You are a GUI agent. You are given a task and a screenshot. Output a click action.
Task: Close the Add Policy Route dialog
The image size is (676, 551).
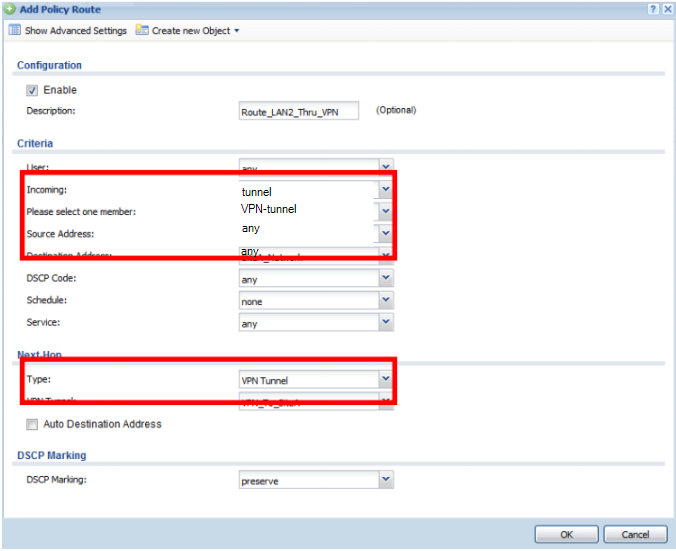click(x=666, y=8)
